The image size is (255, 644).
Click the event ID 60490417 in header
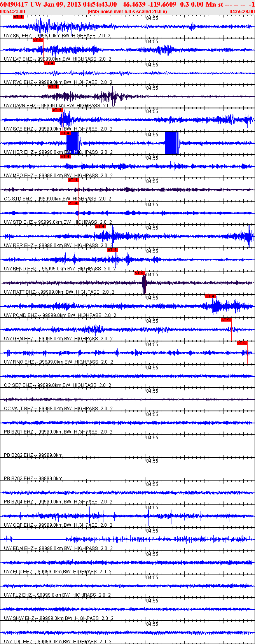click(x=14, y=4)
